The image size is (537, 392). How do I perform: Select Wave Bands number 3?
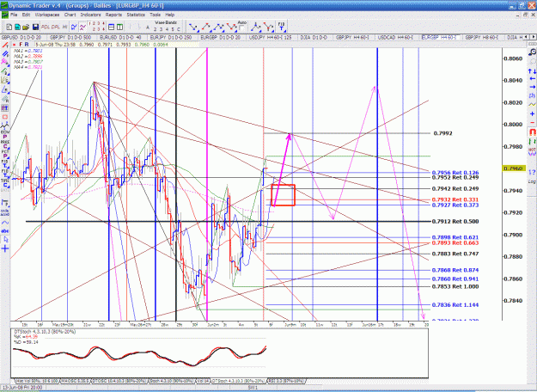[x=161, y=29]
